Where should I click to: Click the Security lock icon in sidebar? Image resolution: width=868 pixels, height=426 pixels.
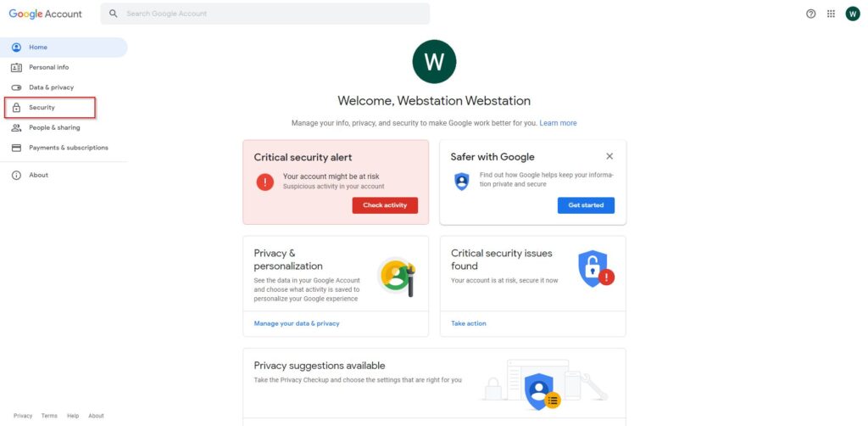(x=17, y=108)
